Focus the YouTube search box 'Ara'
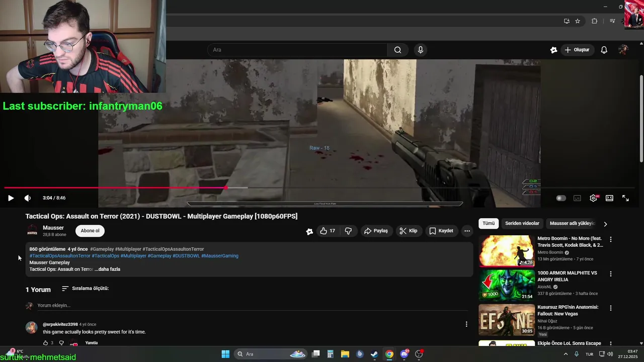 coord(297,50)
